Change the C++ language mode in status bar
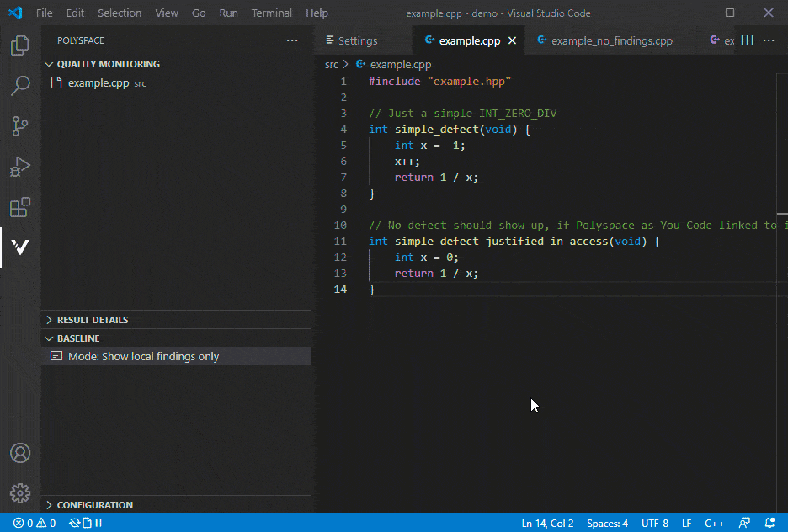 pos(714,523)
